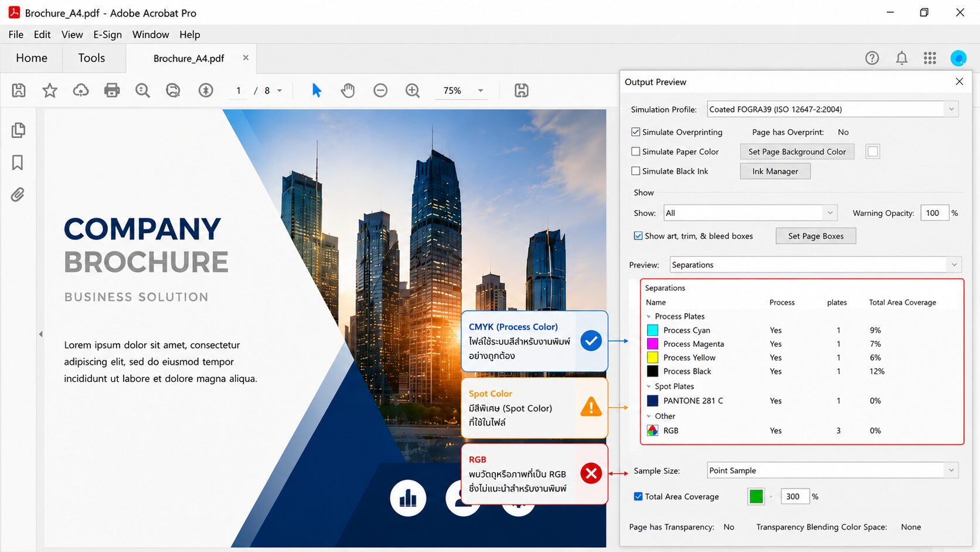
Task: Click the page background color swatch
Action: [873, 151]
